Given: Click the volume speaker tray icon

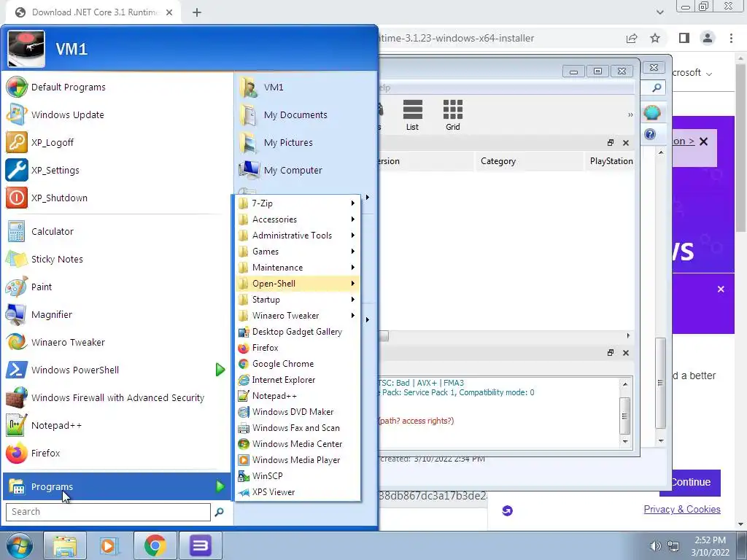Looking at the screenshot, I should 656,546.
